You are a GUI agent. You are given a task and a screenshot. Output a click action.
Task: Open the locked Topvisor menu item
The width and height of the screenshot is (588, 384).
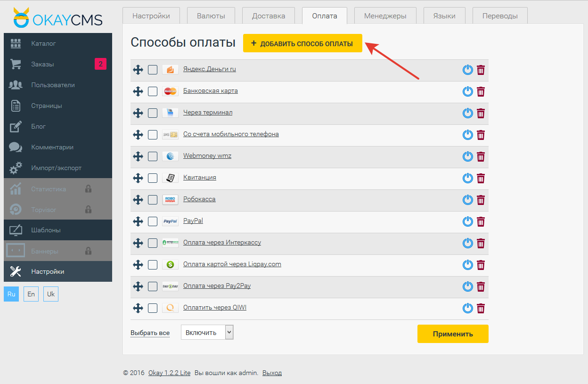58,210
